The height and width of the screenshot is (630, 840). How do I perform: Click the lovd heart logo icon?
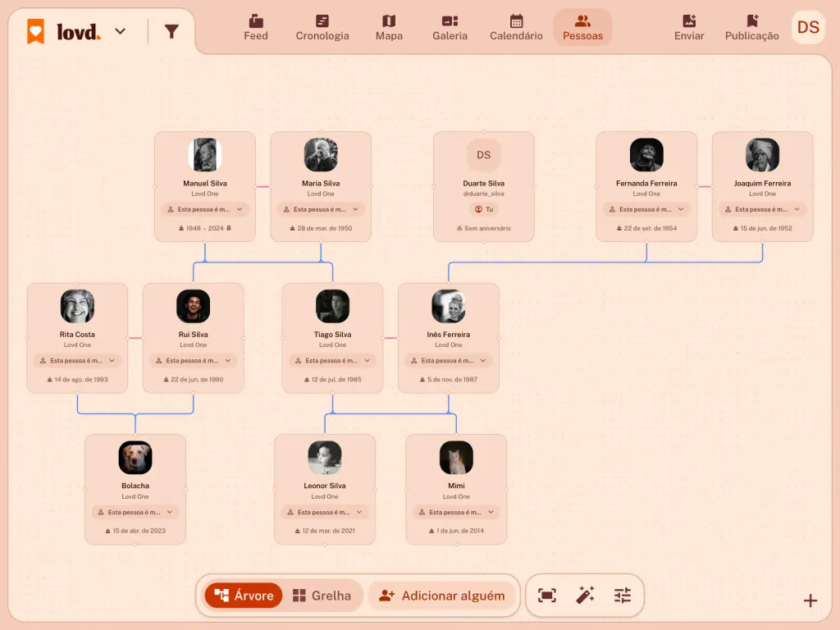[36, 31]
